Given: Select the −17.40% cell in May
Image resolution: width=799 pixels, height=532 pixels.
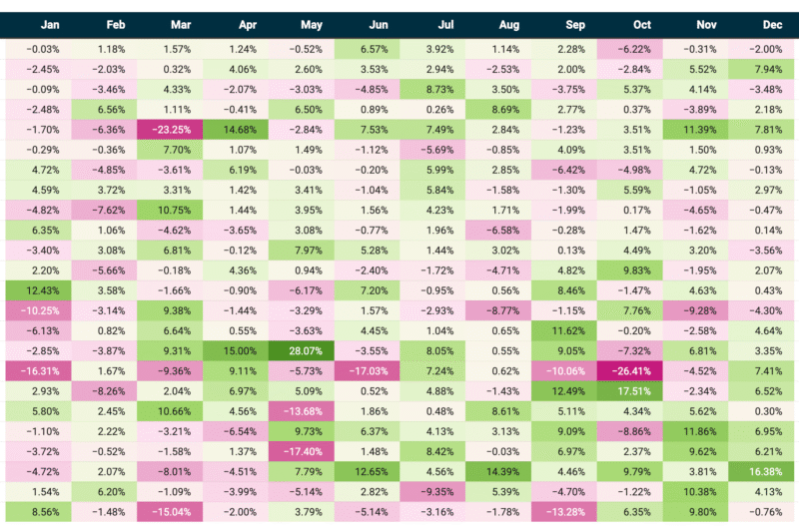Looking at the screenshot, I should tap(304, 452).
